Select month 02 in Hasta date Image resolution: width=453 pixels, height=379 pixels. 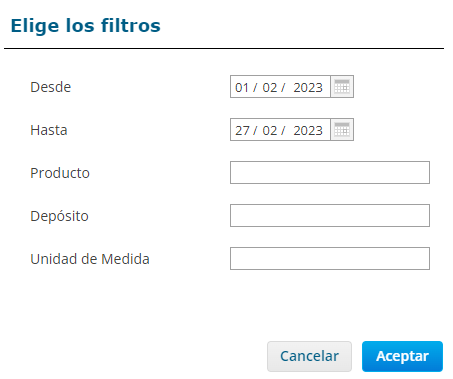click(269, 130)
